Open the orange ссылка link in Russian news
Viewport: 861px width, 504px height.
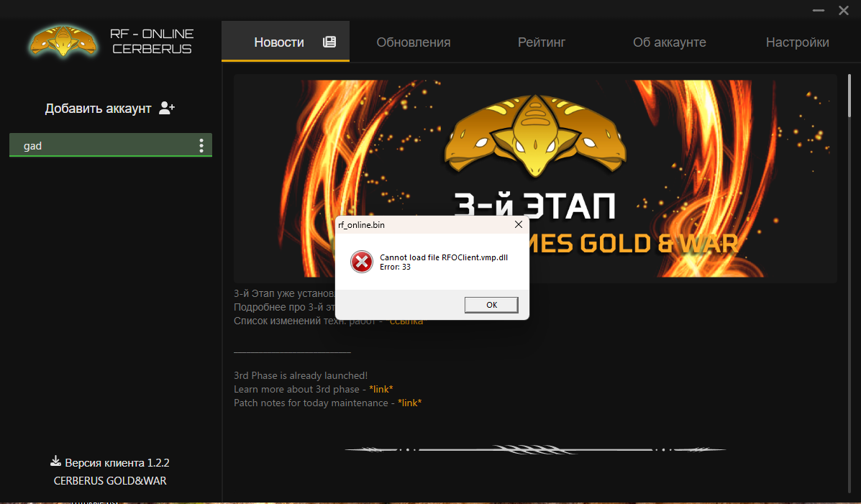(406, 321)
